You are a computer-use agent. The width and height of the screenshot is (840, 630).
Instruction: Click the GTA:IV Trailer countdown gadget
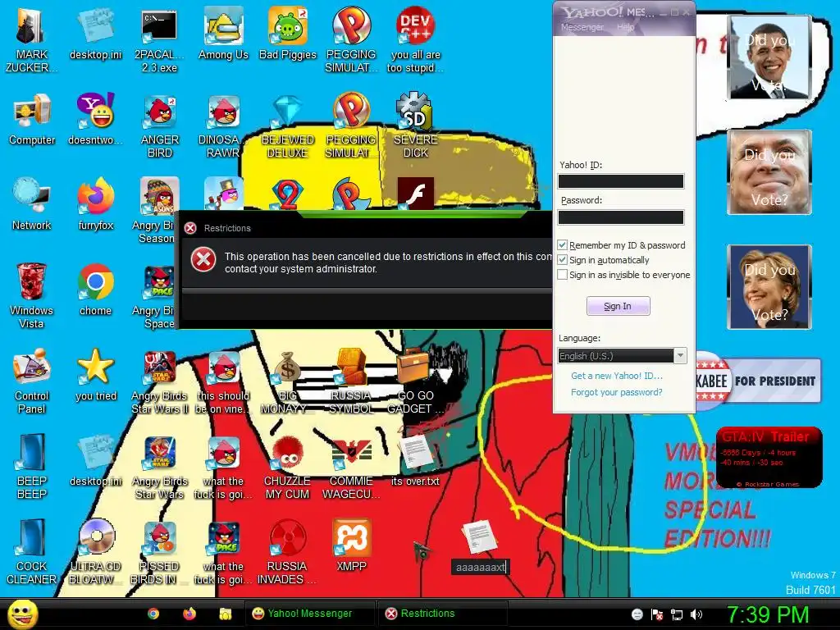769,458
